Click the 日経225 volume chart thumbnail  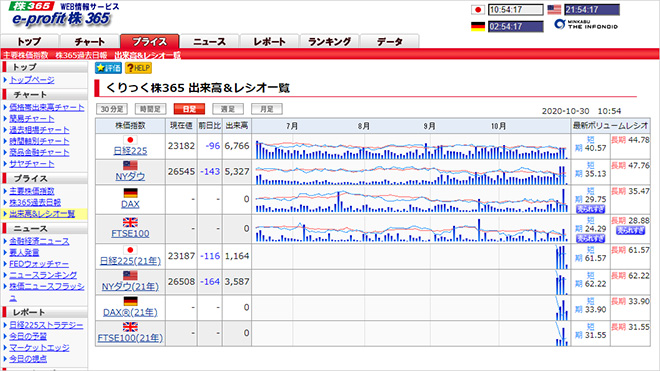(x=411, y=147)
